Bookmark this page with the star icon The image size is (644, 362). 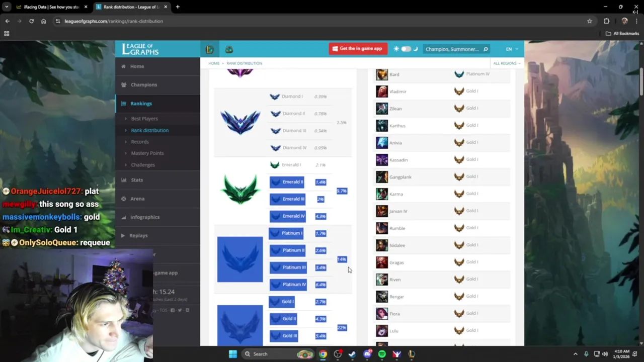pos(589,21)
